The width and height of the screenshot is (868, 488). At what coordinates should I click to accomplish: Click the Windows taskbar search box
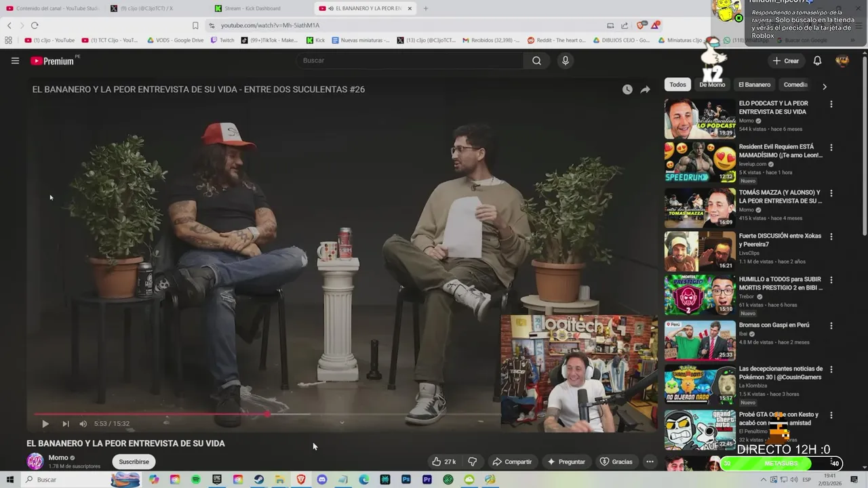[x=66, y=479]
